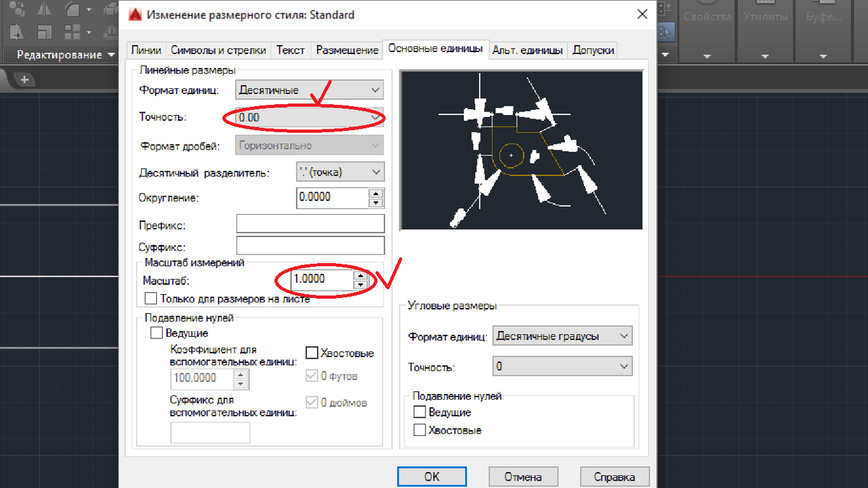Enable Только для размеров на листе
The height and width of the screenshot is (488, 868).
click(150, 298)
